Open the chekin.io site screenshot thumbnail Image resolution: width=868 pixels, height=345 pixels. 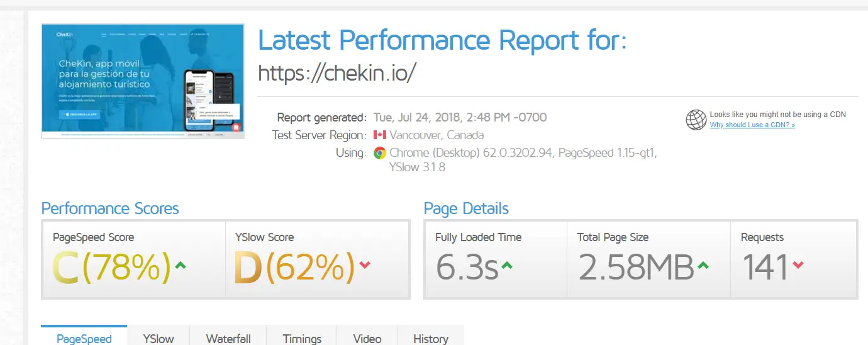tap(143, 81)
